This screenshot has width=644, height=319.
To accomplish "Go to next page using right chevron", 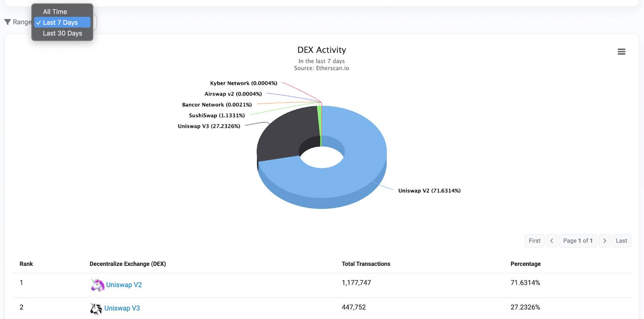I will tap(605, 241).
